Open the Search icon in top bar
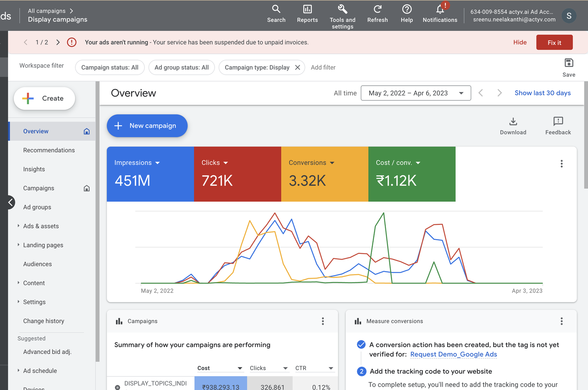The image size is (588, 390). pyautogui.click(x=276, y=14)
